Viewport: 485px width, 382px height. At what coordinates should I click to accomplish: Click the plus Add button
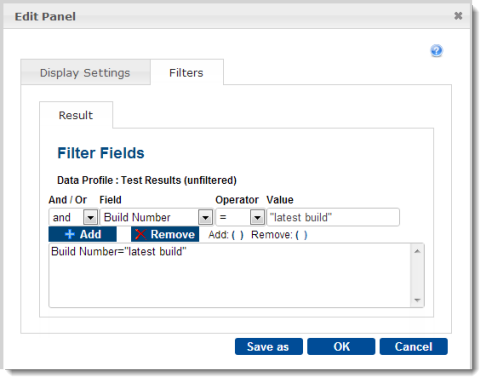(x=83, y=234)
